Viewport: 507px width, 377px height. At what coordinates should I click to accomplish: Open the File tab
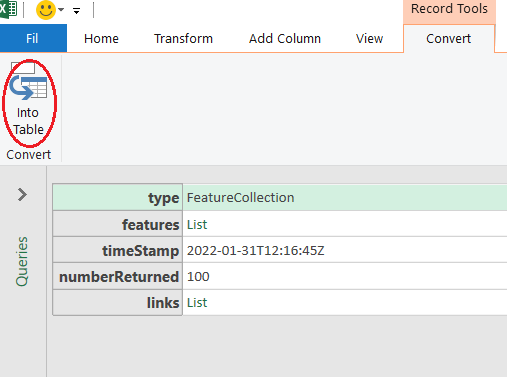(x=33, y=39)
